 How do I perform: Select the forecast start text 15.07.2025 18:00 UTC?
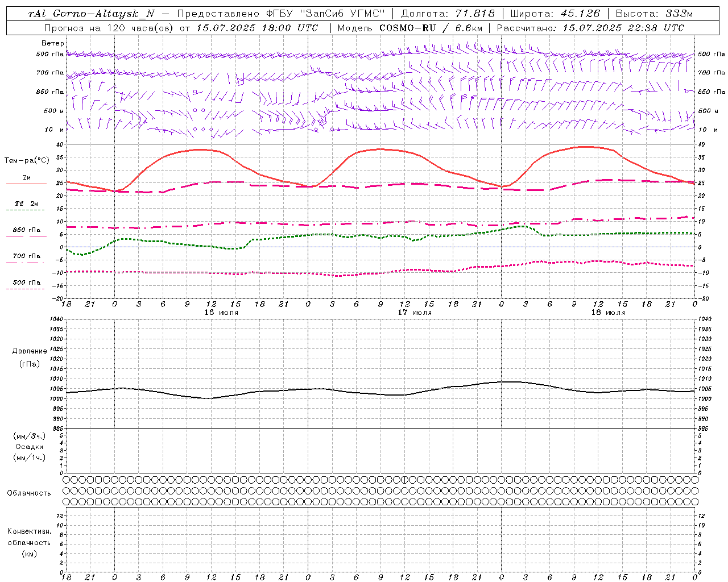(257, 28)
